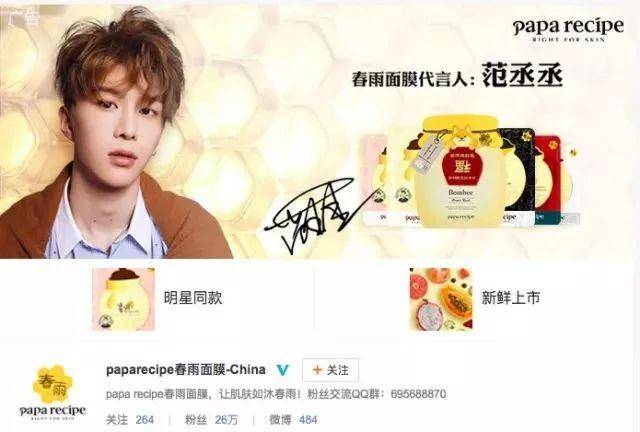This screenshot has width=640, height=432.
Task: Open paparecipe春雨面膜-China profile name
Action: coord(186,370)
